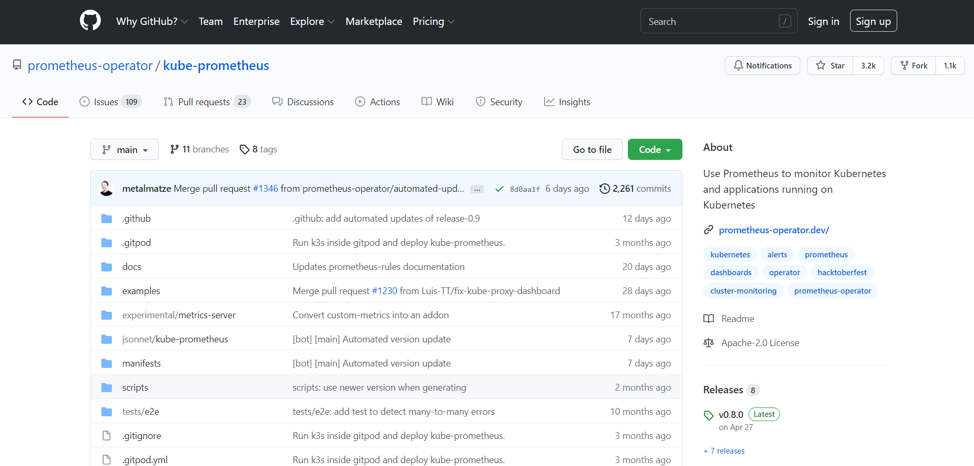Click the experimental/metrics-server folder icon
974x466 pixels.
click(107, 315)
